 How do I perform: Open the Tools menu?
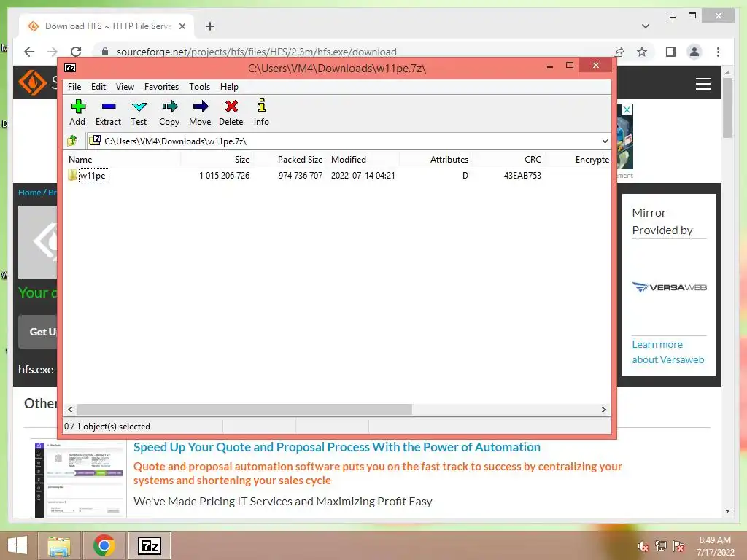[x=199, y=87]
